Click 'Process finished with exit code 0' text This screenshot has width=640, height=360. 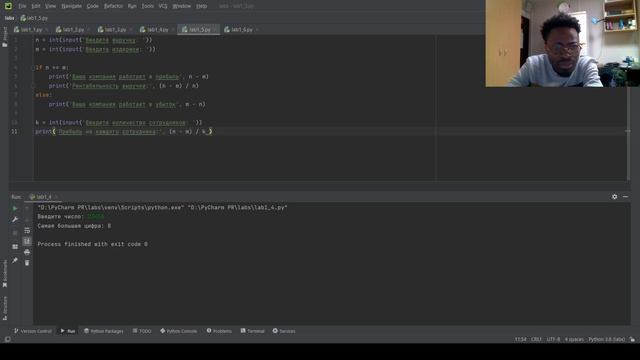pyautogui.click(x=93, y=244)
